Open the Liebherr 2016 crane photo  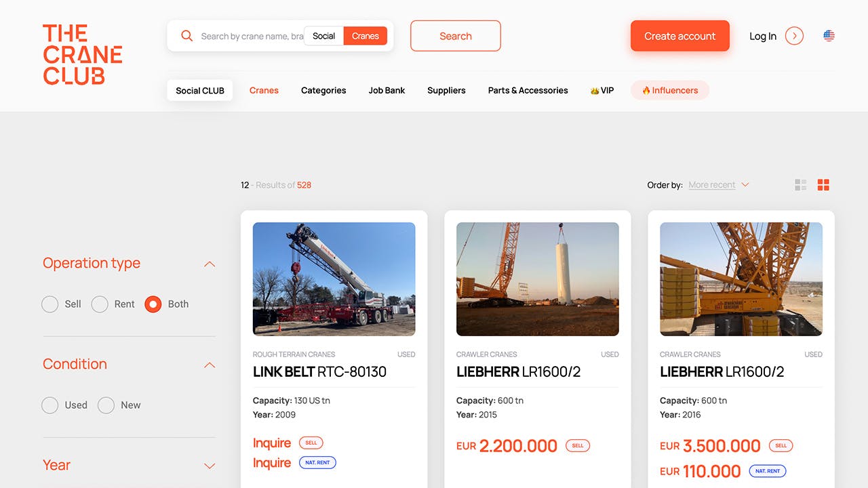pos(741,279)
